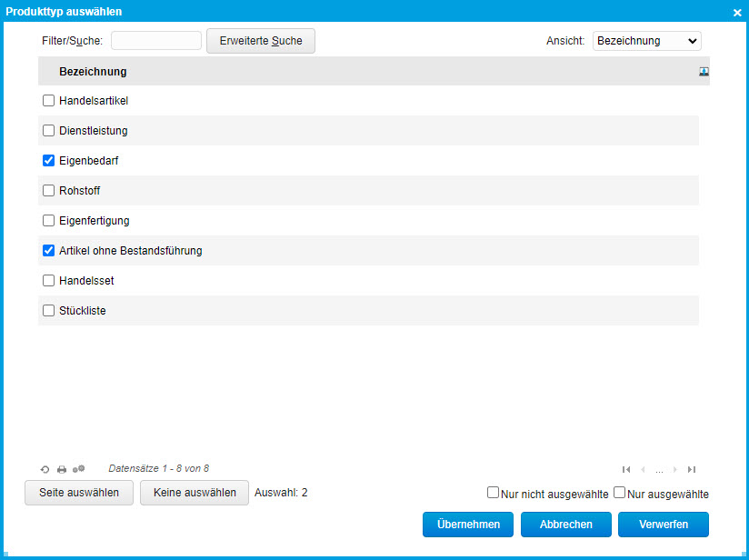Uncheck the Eigenbedarf checkbox

tap(49, 161)
